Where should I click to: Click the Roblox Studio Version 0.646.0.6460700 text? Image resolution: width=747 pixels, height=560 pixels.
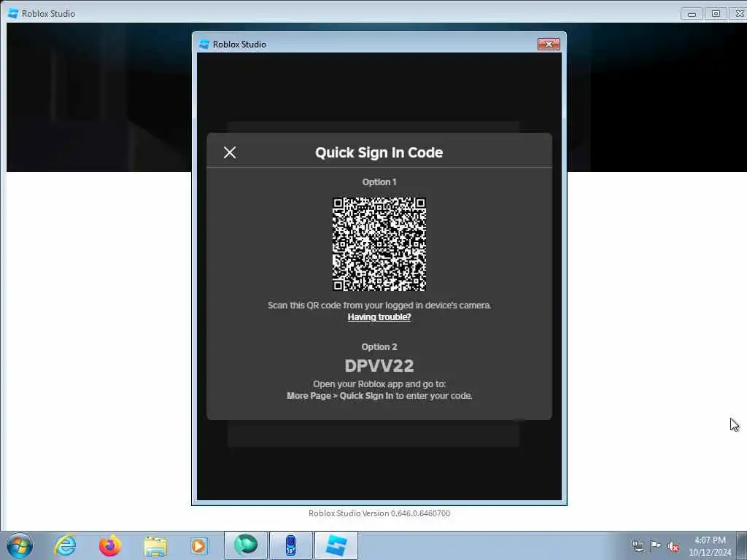point(379,513)
